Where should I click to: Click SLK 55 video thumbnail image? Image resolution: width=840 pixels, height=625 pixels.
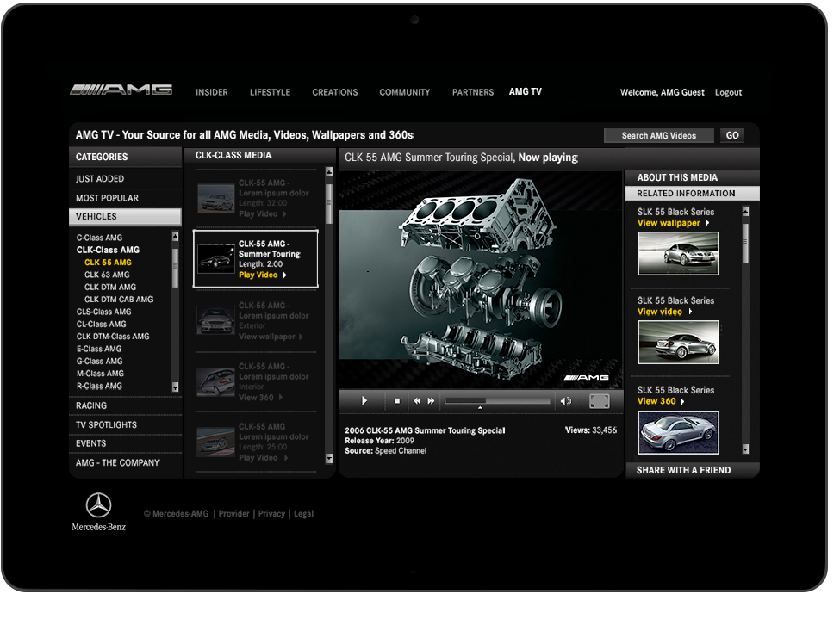(x=678, y=343)
